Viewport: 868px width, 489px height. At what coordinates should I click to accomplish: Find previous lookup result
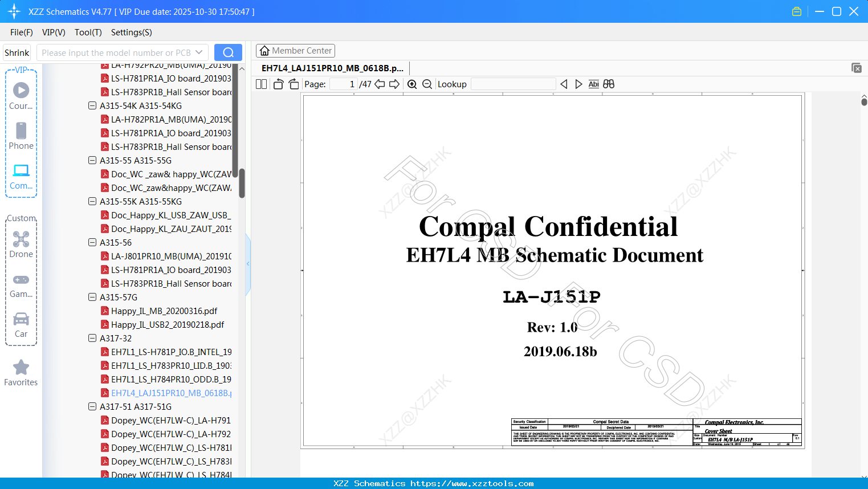click(564, 84)
